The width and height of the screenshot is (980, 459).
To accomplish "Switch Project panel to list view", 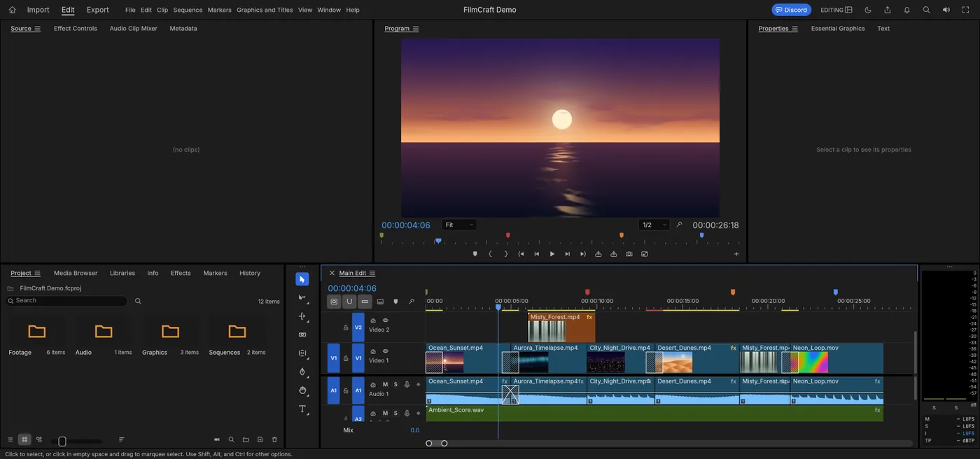I will (x=10, y=439).
